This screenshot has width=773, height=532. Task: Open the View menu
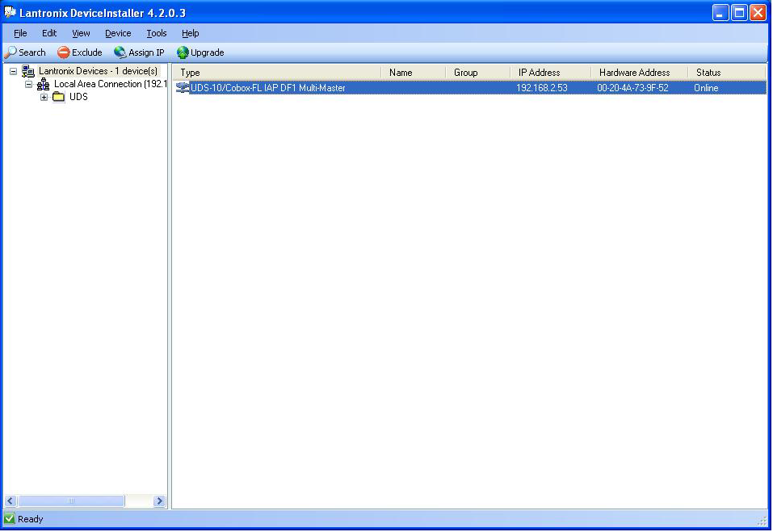(81, 33)
